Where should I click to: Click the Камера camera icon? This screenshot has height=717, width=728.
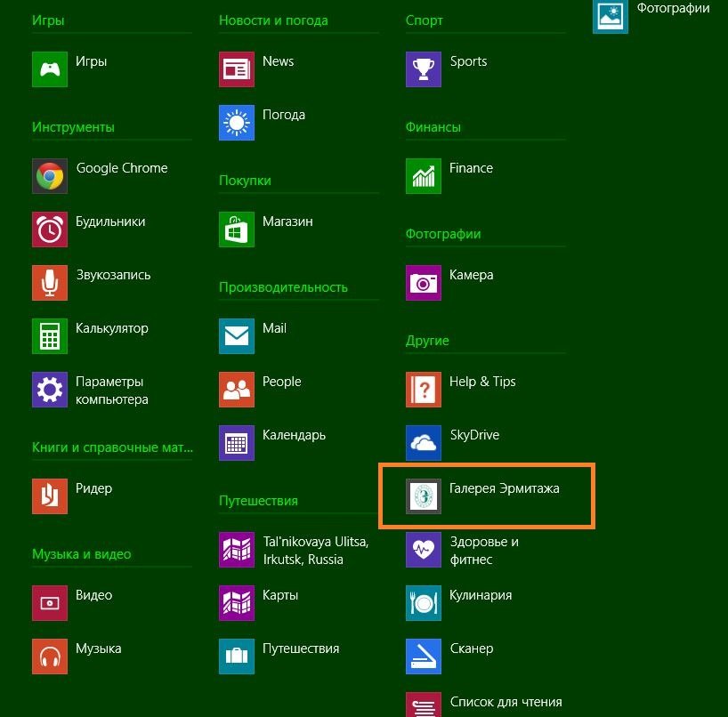424,283
